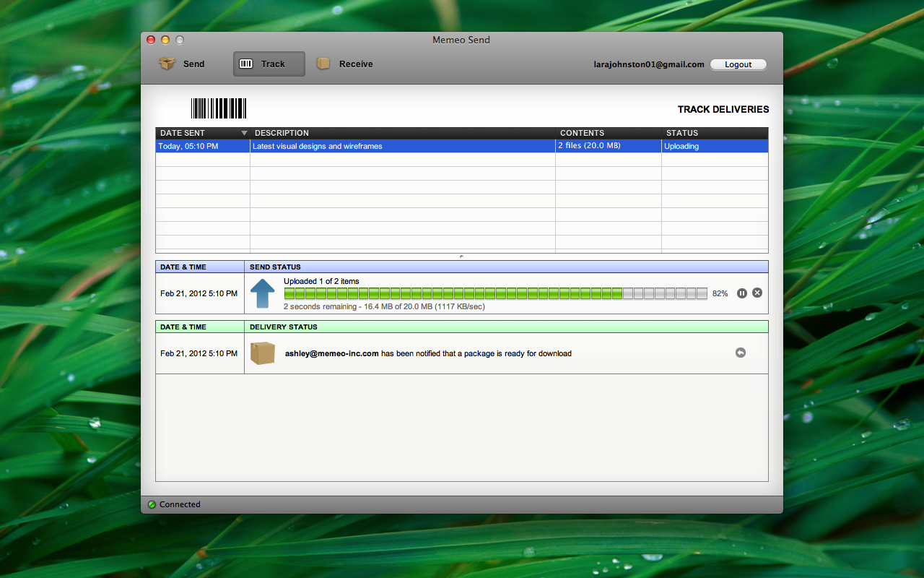Click ashley@memeo-inc.com recipient
This screenshot has width=924, height=578.
click(332, 353)
